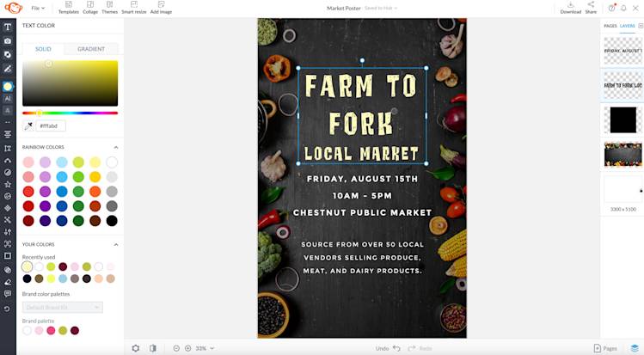
Task: Click the Undo button
Action: [x=388, y=348]
